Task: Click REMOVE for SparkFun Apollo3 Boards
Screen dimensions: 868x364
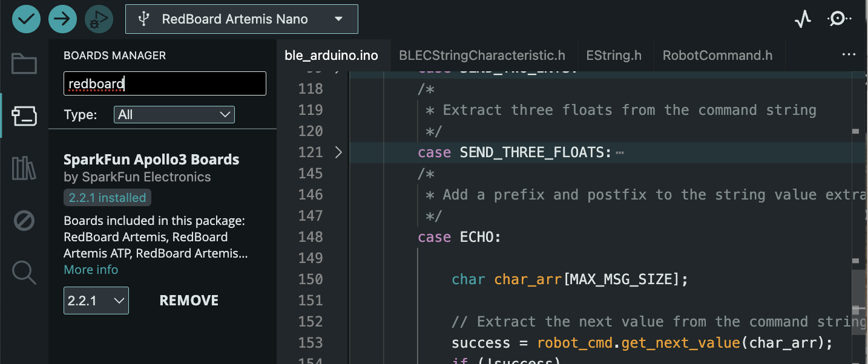Action: [x=189, y=301]
